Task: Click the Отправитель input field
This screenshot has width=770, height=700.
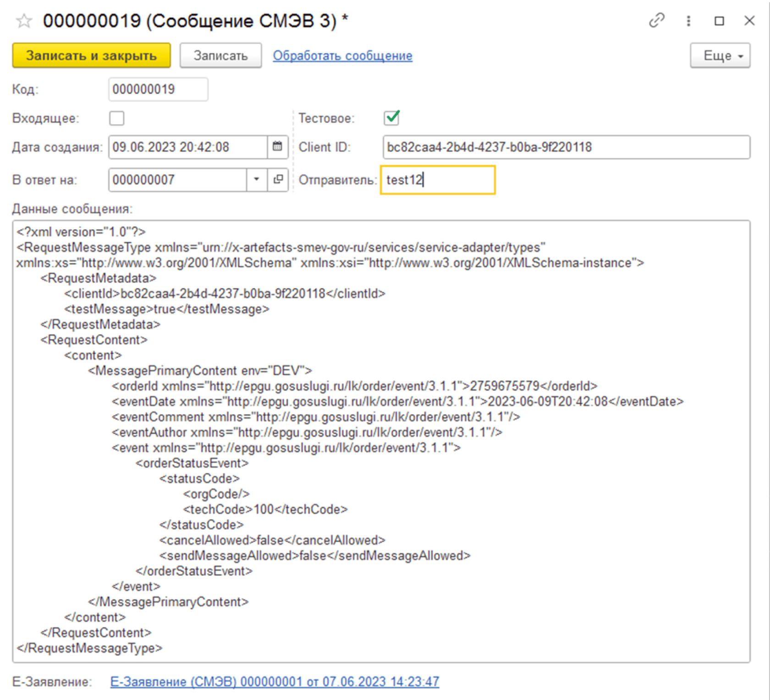Action: point(438,180)
